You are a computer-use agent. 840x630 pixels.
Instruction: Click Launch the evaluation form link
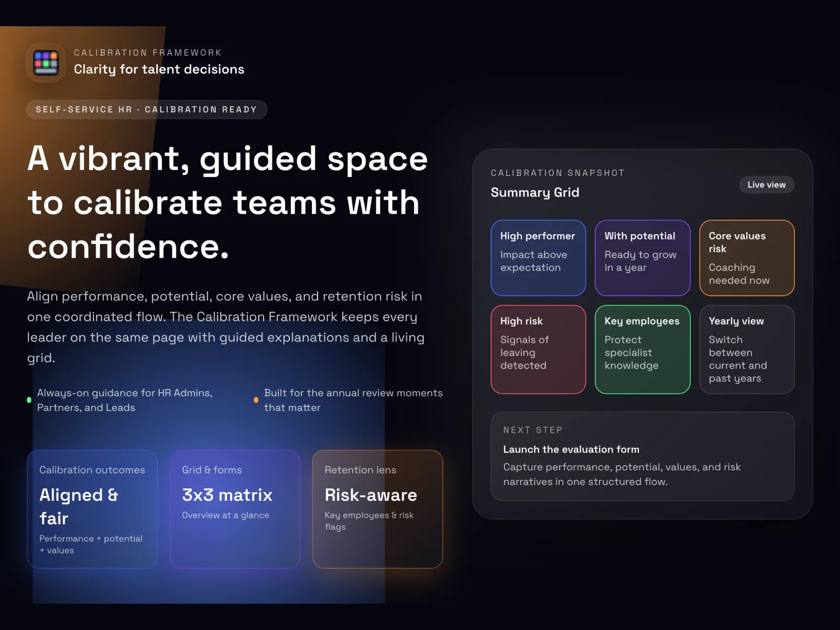point(571,449)
